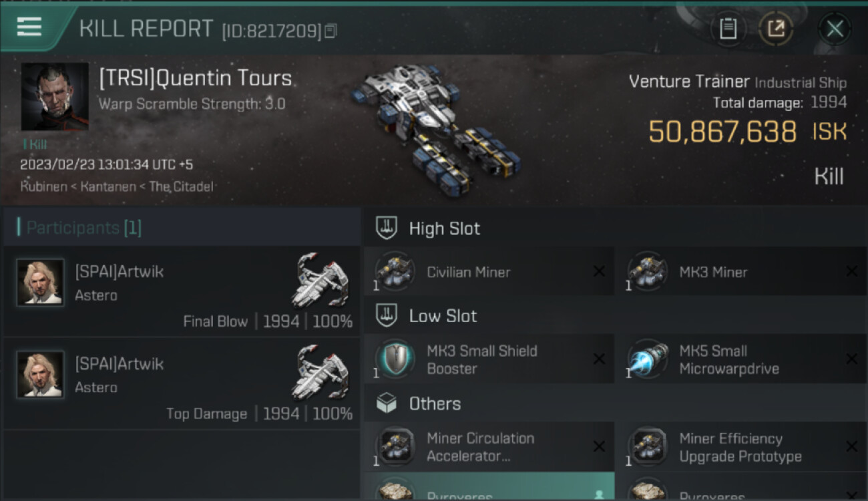Click the X beside Miner Circulation Accelerator

(599, 447)
